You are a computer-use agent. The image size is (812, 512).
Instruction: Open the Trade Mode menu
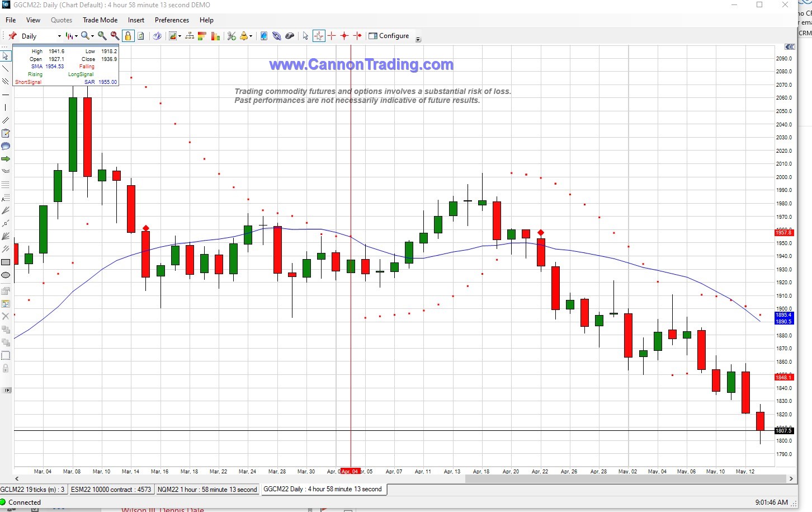pyautogui.click(x=100, y=20)
